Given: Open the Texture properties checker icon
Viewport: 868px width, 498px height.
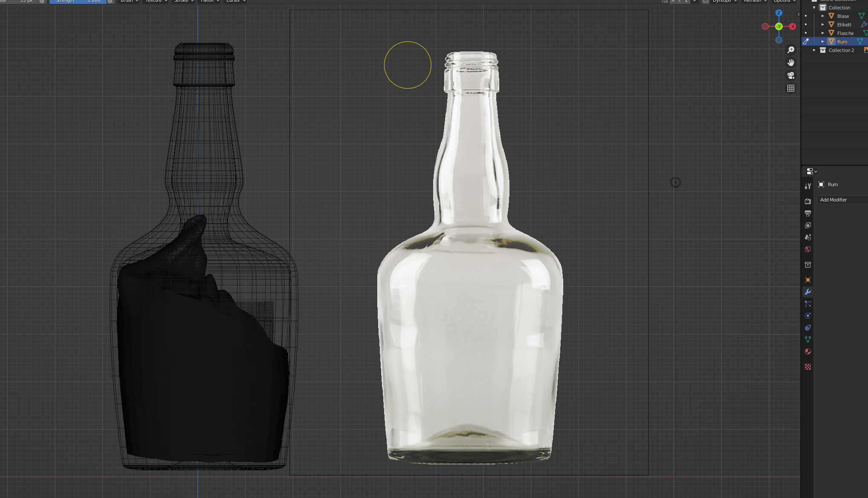Looking at the screenshot, I should (807, 367).
